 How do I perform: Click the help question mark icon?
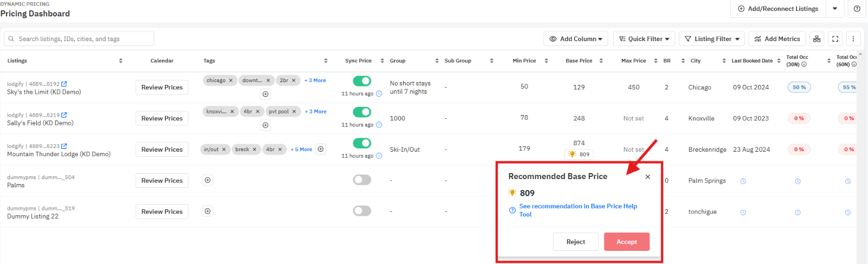pyautogui.click(x=857, y=9)
